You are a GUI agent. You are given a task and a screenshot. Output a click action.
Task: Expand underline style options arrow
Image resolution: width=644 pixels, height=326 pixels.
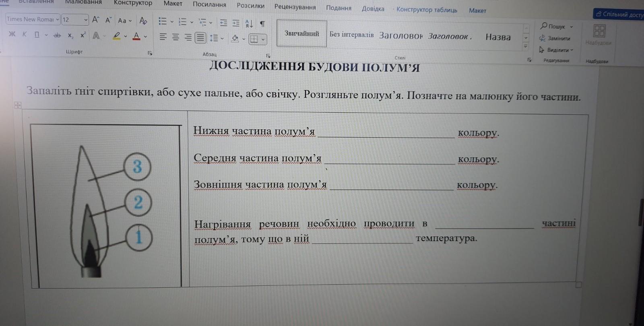pos(46,35)
